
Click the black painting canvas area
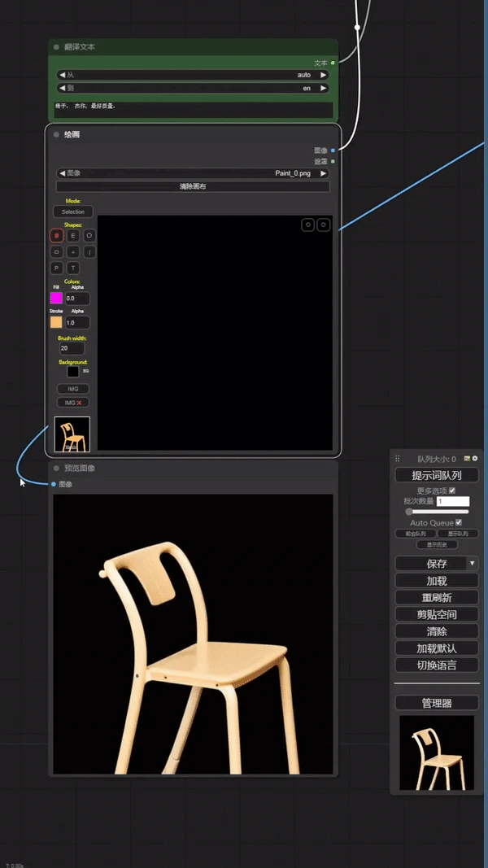click(216, 333)
